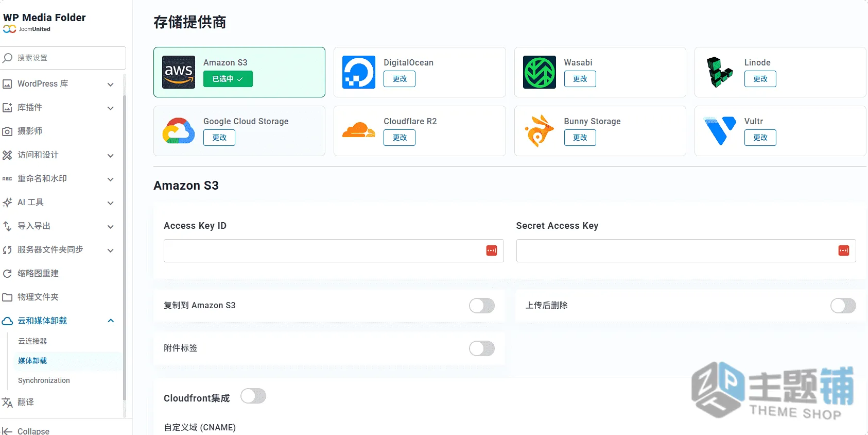Click the search magnifier icon in sidebar

coord(7,58)
